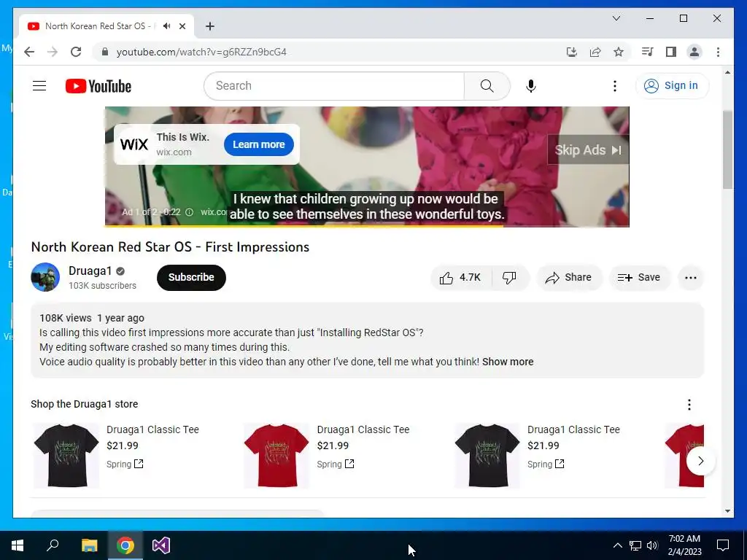The width and height of the screenshot is (747, 560).
Task: Toggle Chrome side panel
Action: [671, 52]
